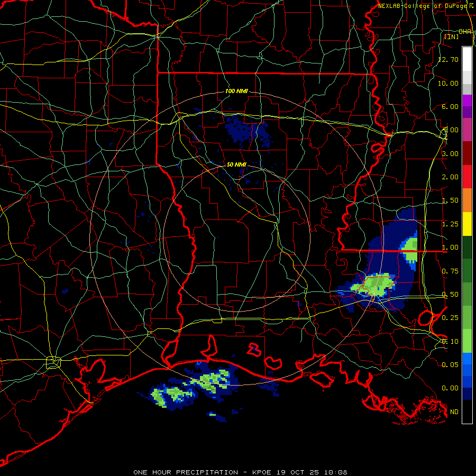
Task: Click the 1.25 legend value
Action: [x=450, y=224]
